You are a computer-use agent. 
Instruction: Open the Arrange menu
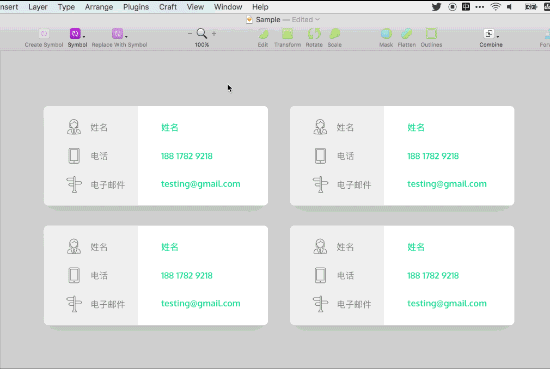[99, 7]
